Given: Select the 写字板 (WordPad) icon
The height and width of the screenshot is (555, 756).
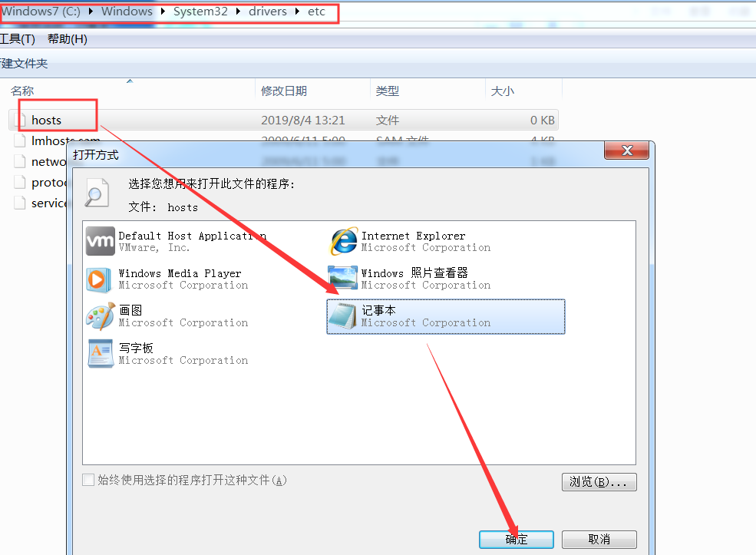Looking at the screenshot, I should point(101,354).
